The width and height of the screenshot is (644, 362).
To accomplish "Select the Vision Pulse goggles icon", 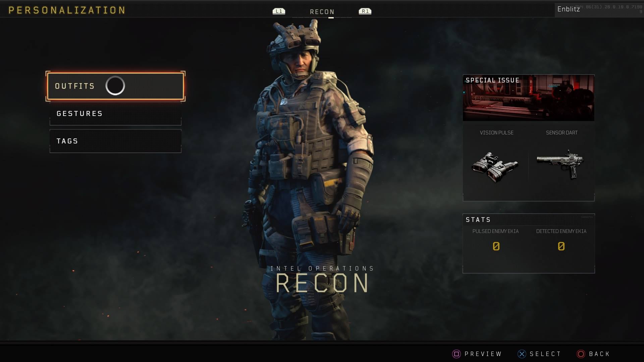I will (495, 167).
